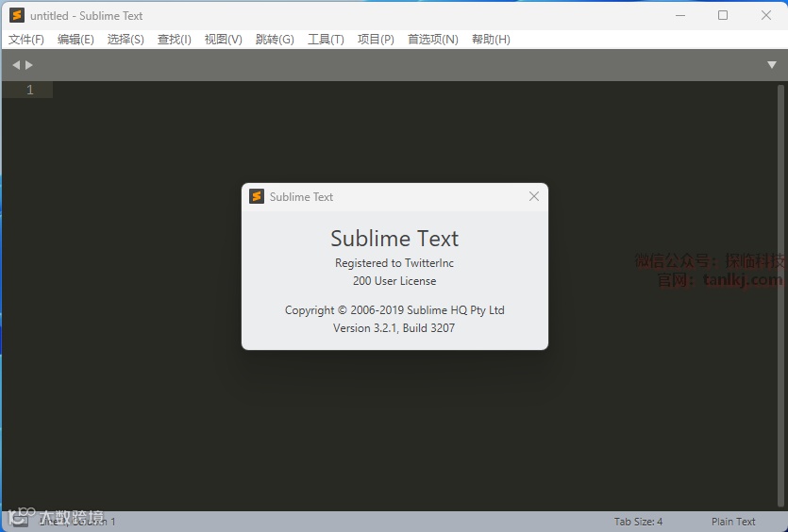This screenshot has width=788, height=532.
Task: Click the Sublime Text icon in main title bar
Action: click(17, 15)
